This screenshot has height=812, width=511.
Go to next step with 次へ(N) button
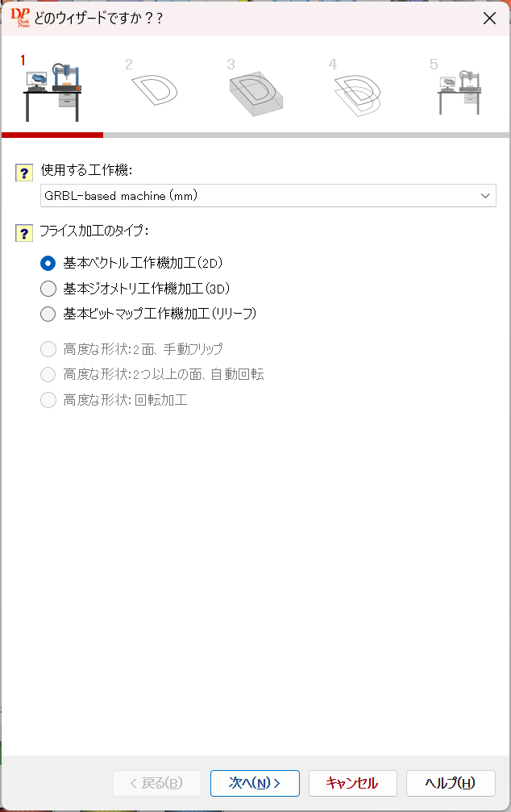point(255,783)
